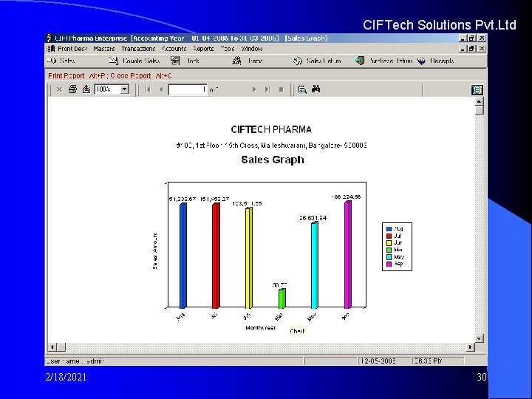
Task: Click the vertical scrollbar down arrow
Action: coord(479,338)
